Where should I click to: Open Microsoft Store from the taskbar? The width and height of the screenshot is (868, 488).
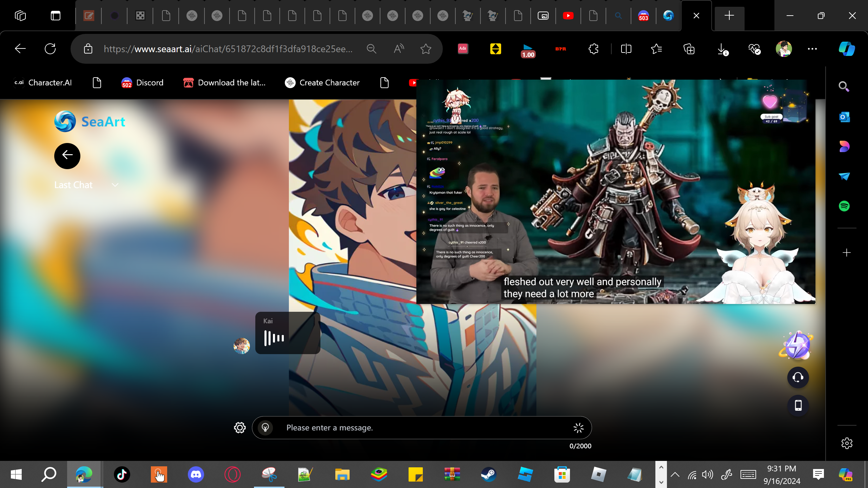(562, 474)
